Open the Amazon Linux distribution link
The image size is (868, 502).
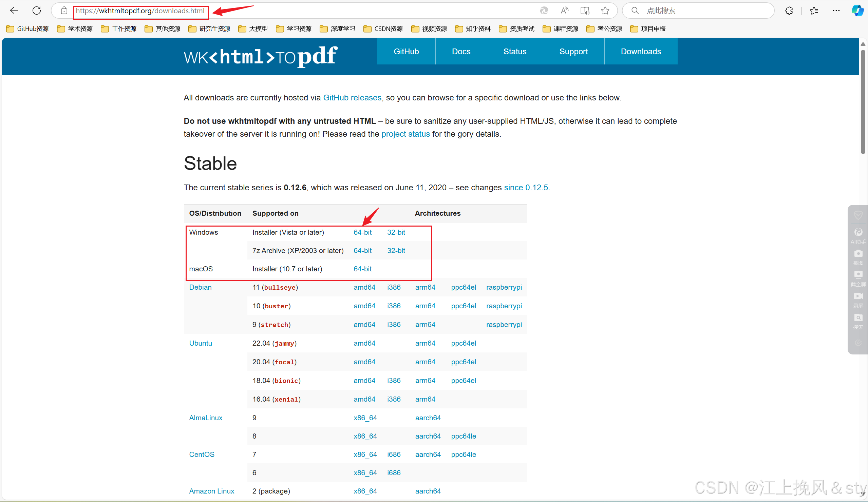pyautogui.click(x=211, y=491)
